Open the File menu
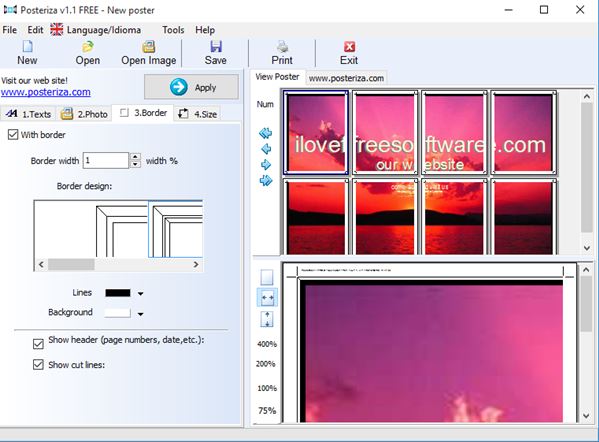 (10, 30)
